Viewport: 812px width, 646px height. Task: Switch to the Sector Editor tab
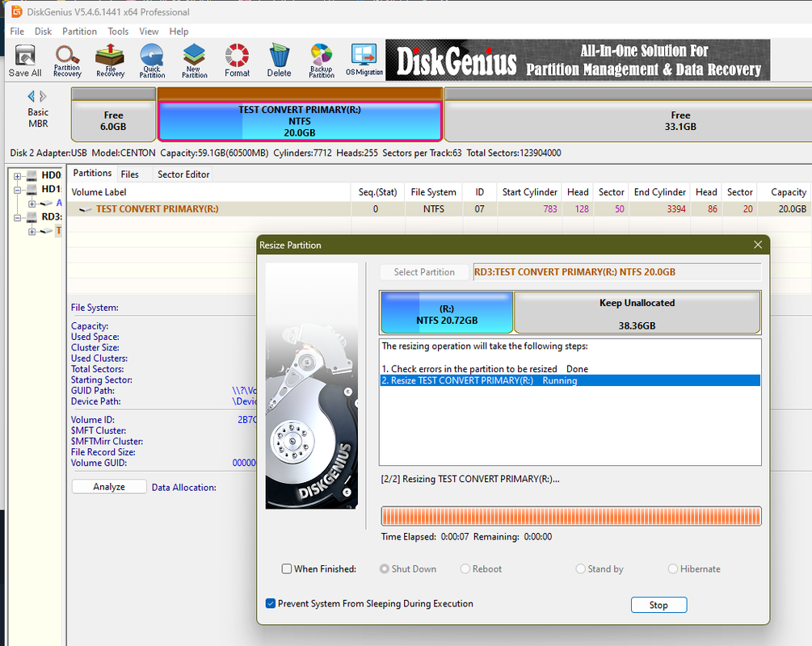click(x=183, y=174)
